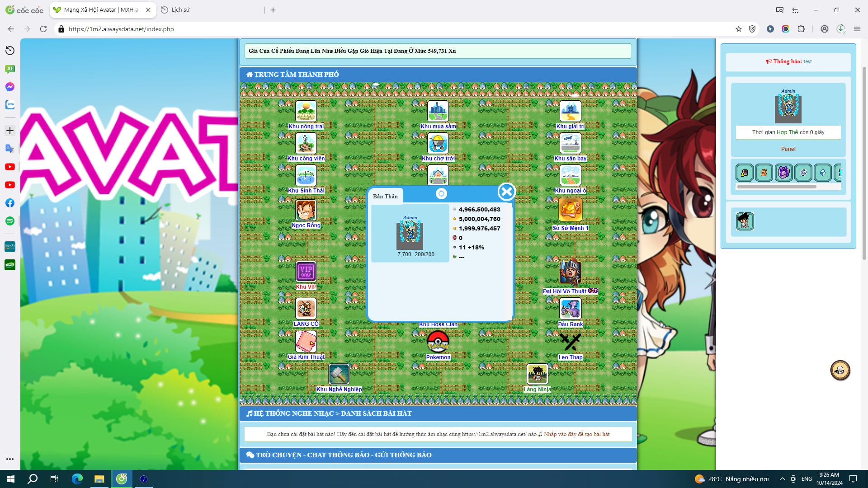Click the Khu Boss Clan label link
The image size is (868, 488).
(x=438, y=324)
